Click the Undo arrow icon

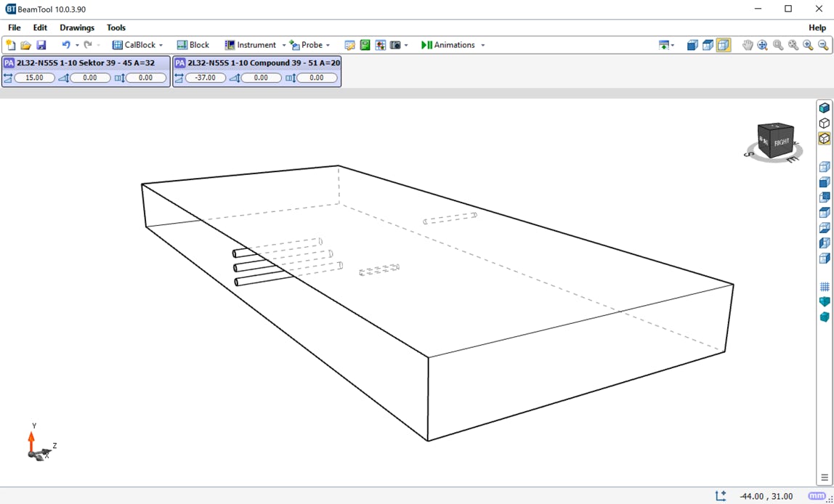tap(65, 45)
